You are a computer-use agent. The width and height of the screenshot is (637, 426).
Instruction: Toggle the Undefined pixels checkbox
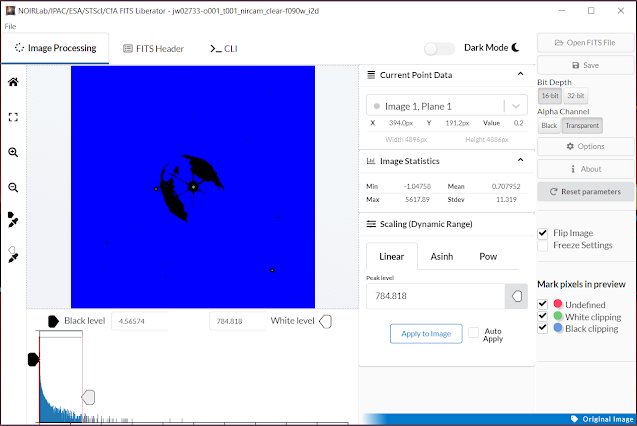(x=543, y=304)
